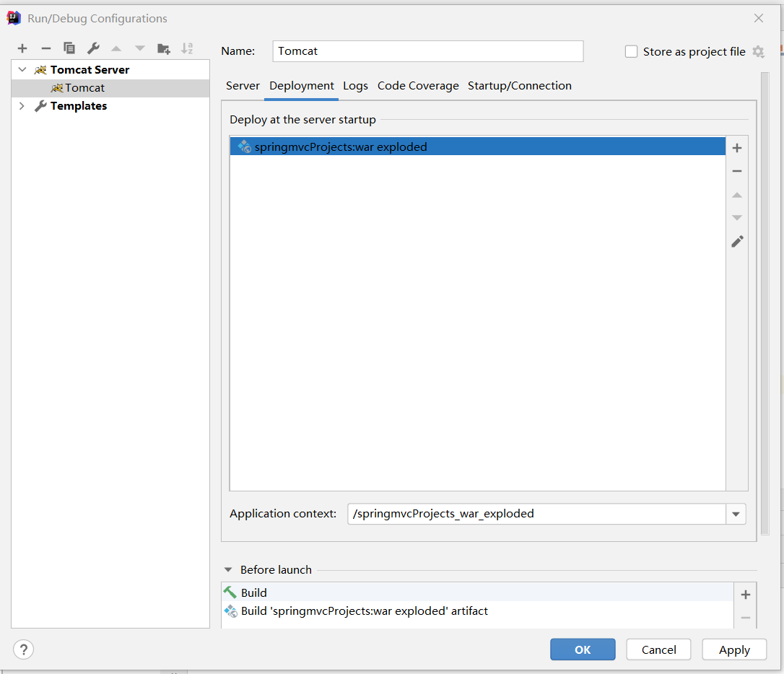784x674 pixels.
Task: Edit the selected artifact with pencil icon
Action: [x=737, y=241]
